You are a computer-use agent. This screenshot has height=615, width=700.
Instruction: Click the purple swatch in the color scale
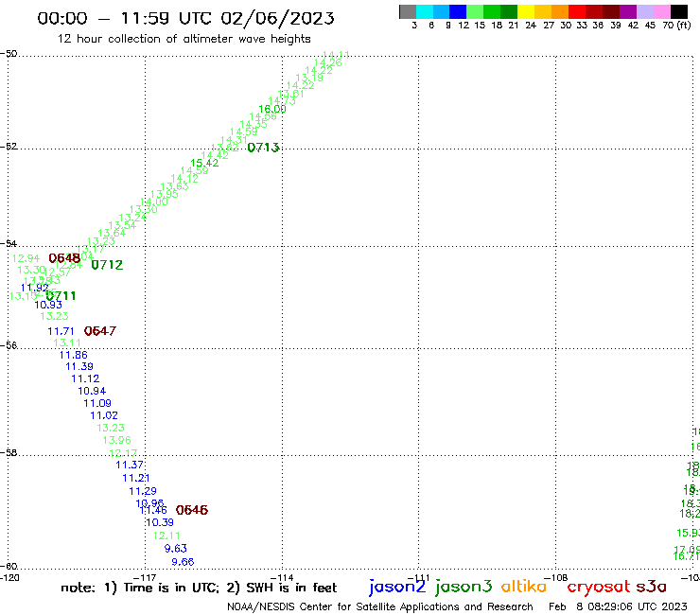(x=628, y=11)
